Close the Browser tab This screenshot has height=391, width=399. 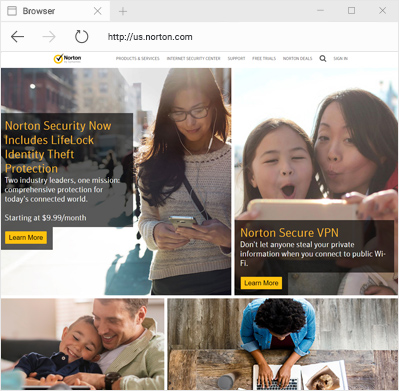coord(97,11)
